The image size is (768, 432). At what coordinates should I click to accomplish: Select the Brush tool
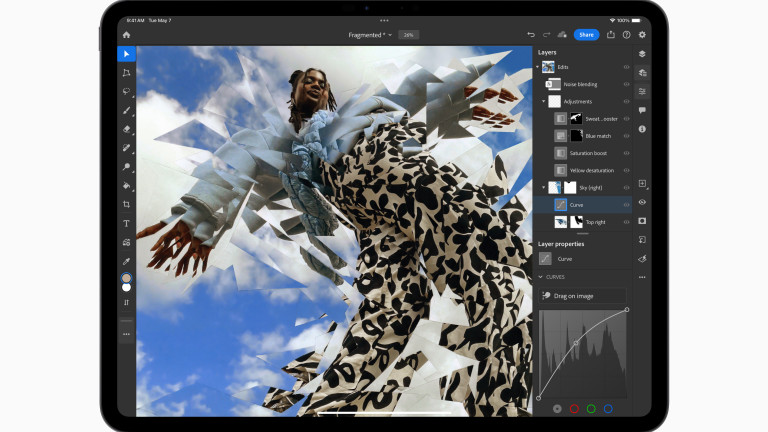(x=126, y=110)
